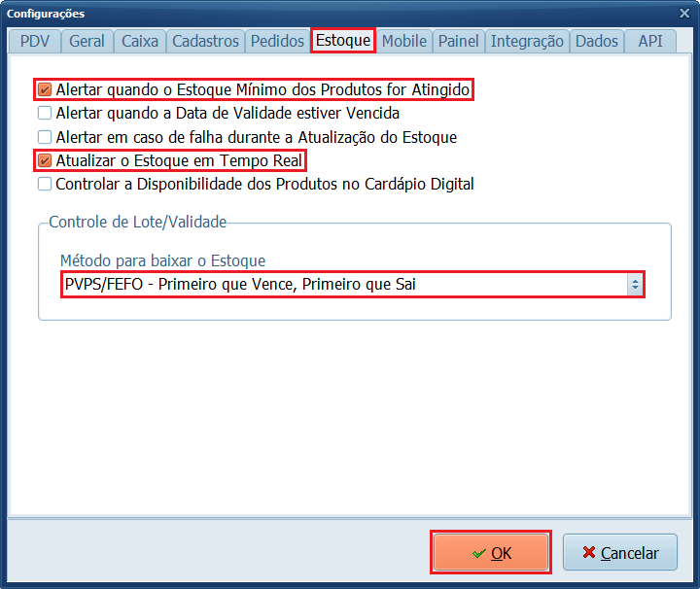Select the Dados tab

click(596, 41)
